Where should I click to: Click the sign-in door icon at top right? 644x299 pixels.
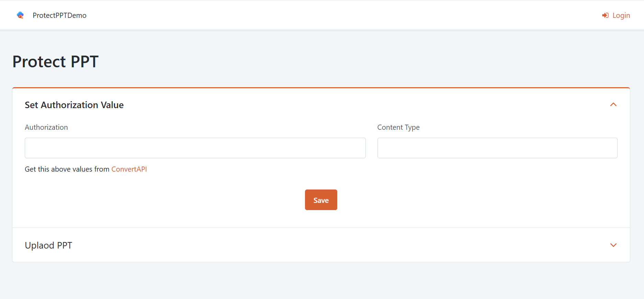pos(605,15)
